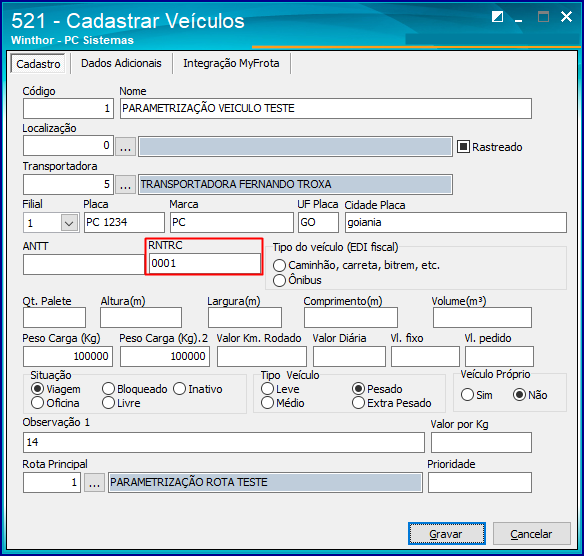
Task: Edit the Marca field
Action: pos(232,222)
